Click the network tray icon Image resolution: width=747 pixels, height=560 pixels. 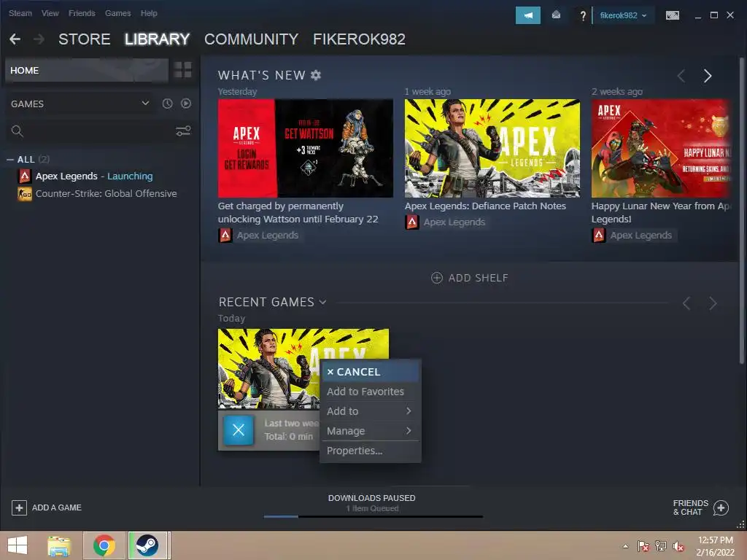click(x=661, y=546)
